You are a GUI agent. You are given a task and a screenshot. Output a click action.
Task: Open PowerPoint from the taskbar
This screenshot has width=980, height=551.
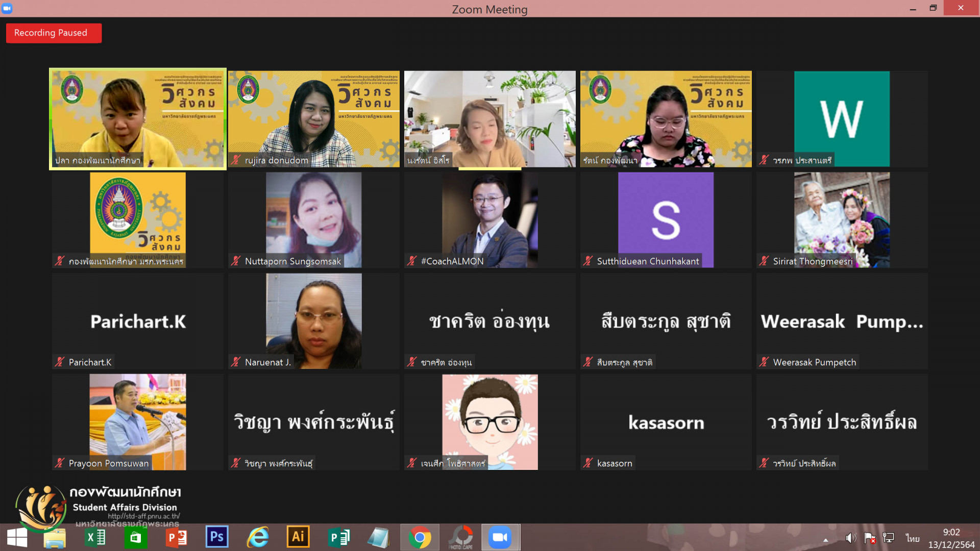[x=177, y=537]
